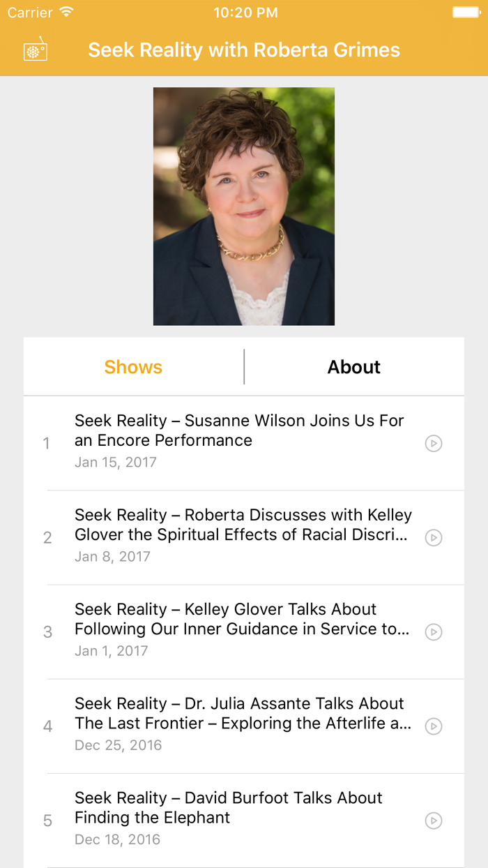Image resolution: width=488 pixels, height=868 pixels.
Task: Tap the Wi-Fi icon in status bar
Action: coord(66,11)
